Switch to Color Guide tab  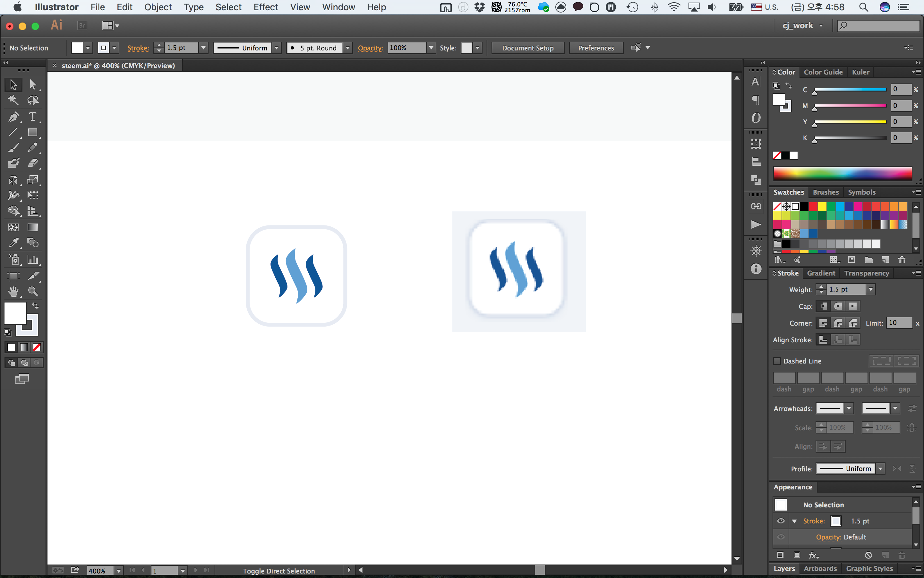[x=823, y=72]
